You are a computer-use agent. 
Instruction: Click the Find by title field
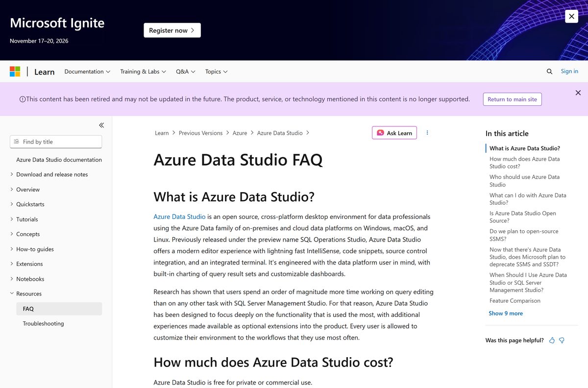coord(56,142)
